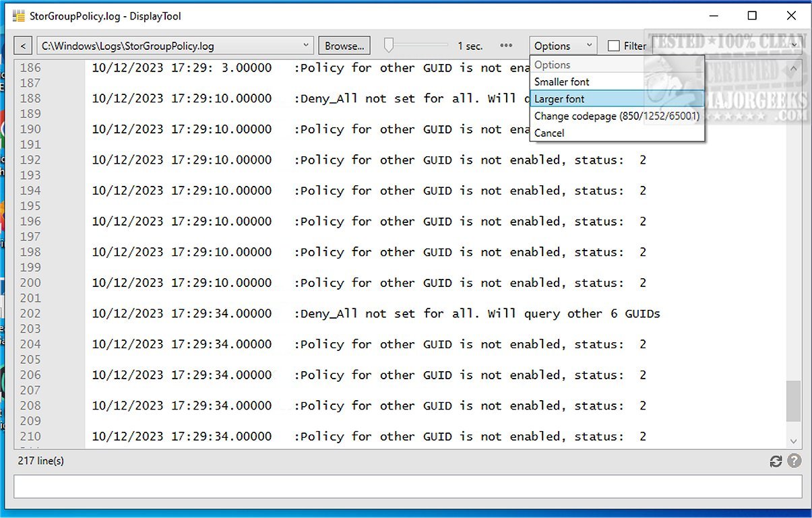Select the Larger font option
Screen dimensions: 812x518
click(x=617, y=99)
